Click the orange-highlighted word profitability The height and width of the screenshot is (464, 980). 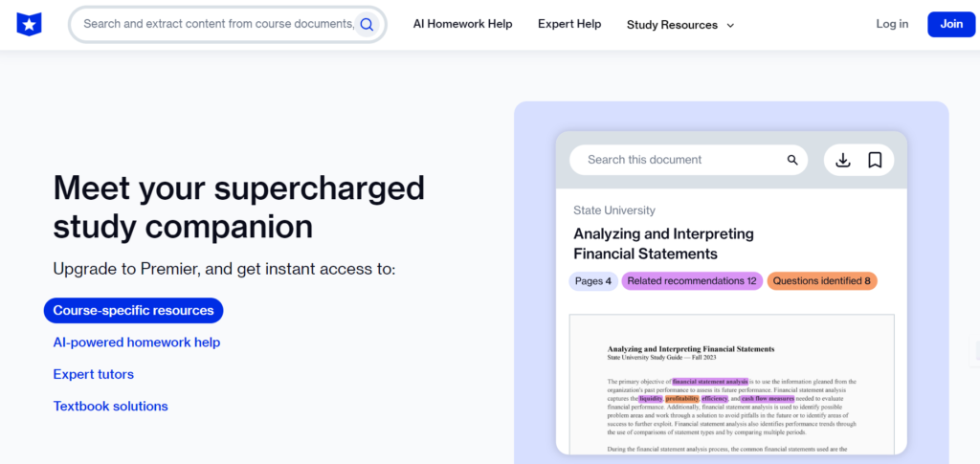[681, 398]
